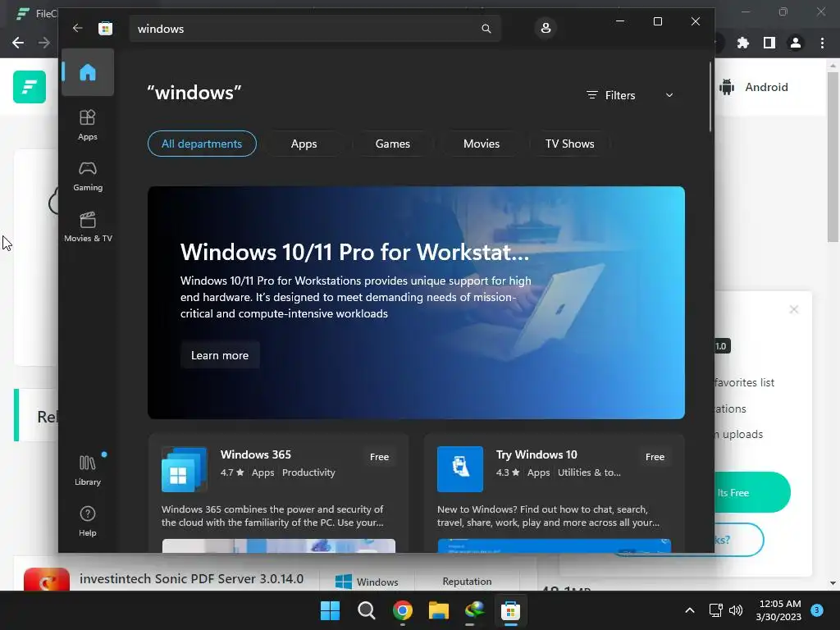Open the Home section in Store sidebar

[x=87, y=72]
